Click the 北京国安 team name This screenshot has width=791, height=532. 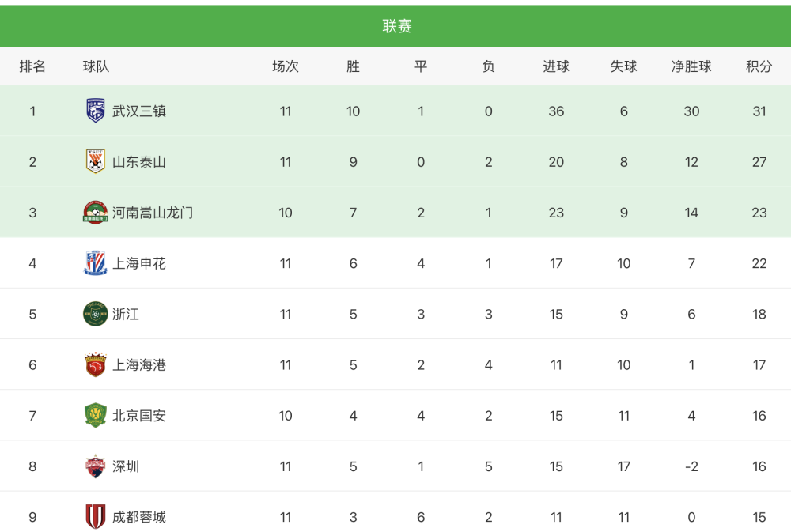tap(138, 416)
